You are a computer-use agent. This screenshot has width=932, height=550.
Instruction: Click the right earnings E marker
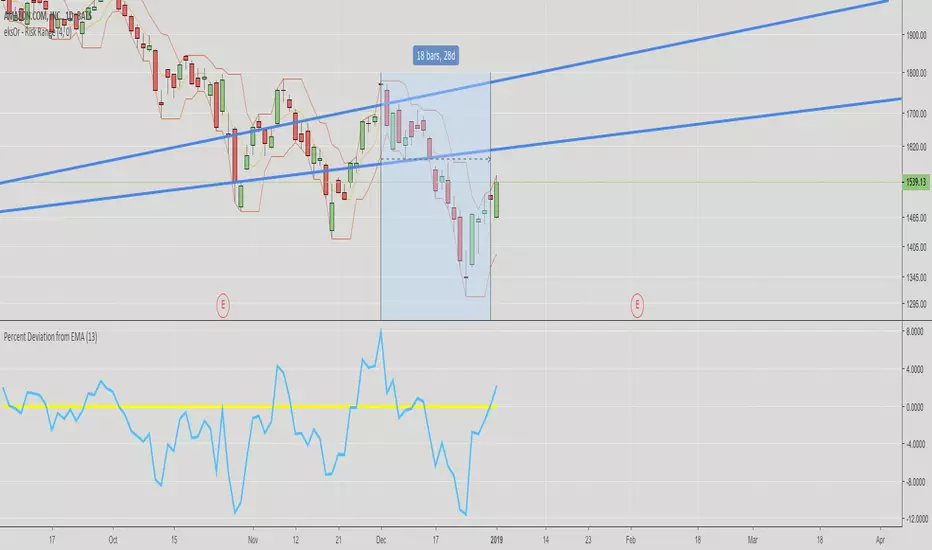[x=637, y=305]
